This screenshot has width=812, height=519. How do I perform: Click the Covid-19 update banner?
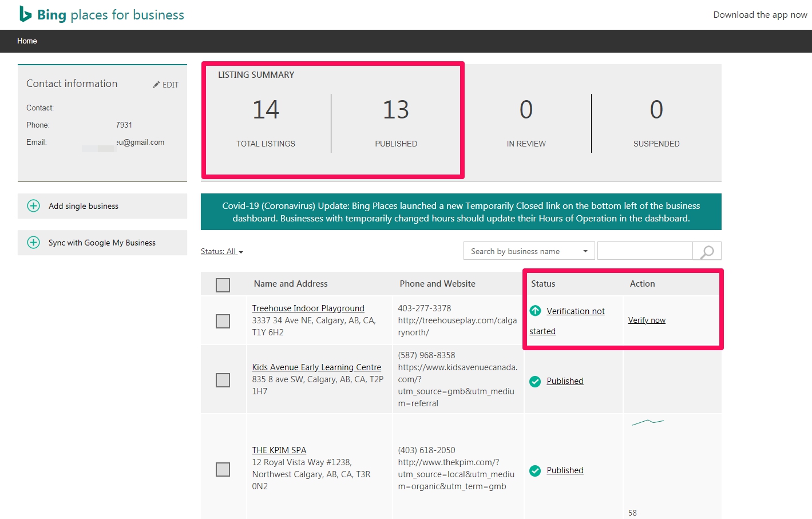point(461,212)
